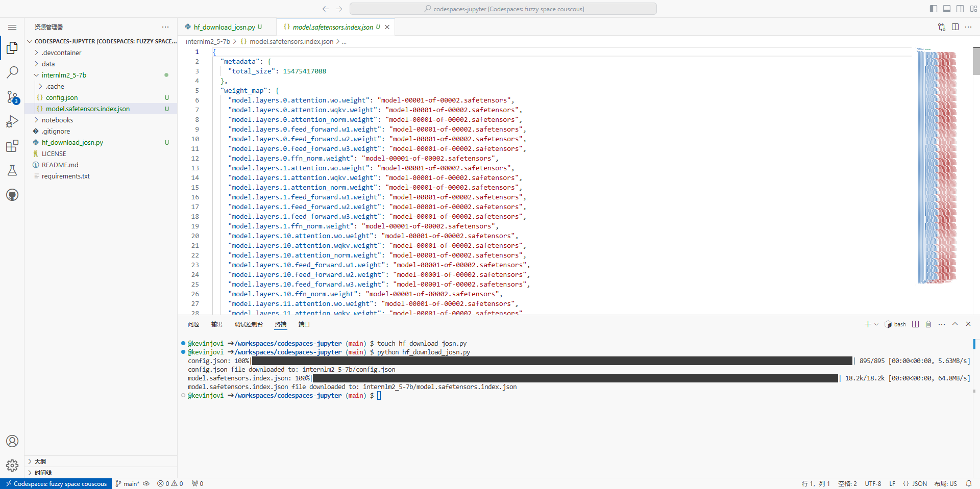Select the 终端 terminal panel tab
Screen dimensions: 980x489
click(281, 324)
